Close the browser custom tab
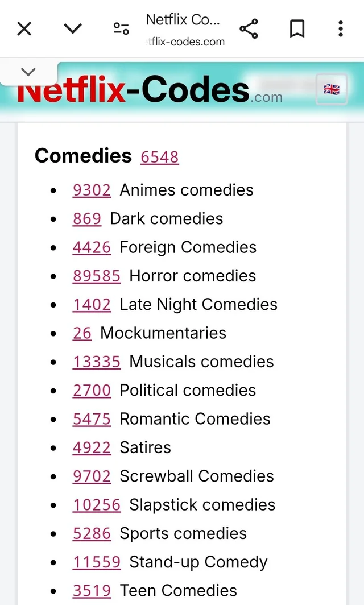The height and width of the screenshot is (605, 364). point(24,28)
